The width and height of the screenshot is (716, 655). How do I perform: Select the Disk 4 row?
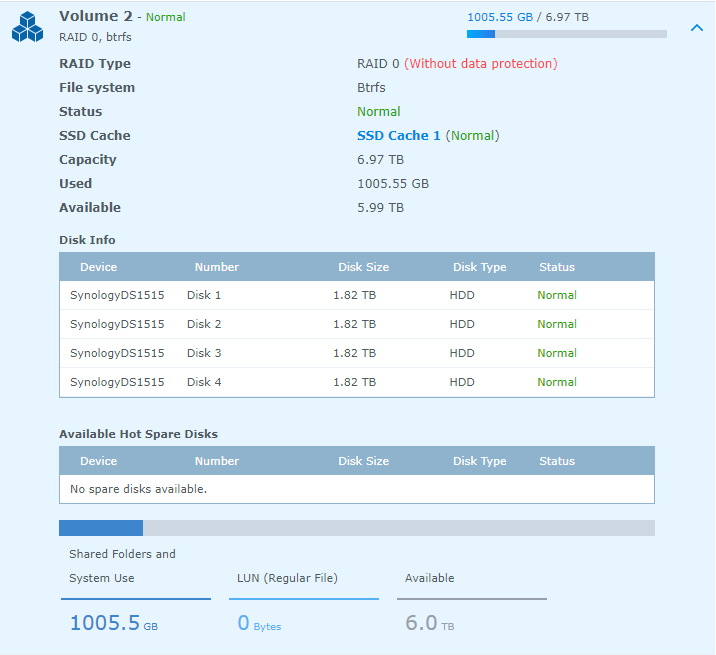pos(356,382)
